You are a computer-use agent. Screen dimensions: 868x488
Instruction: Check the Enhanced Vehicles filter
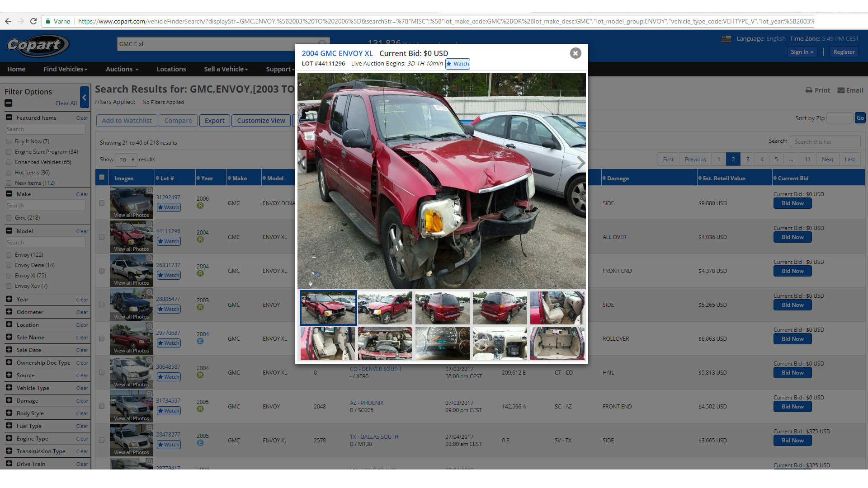(x=9, y=162)
